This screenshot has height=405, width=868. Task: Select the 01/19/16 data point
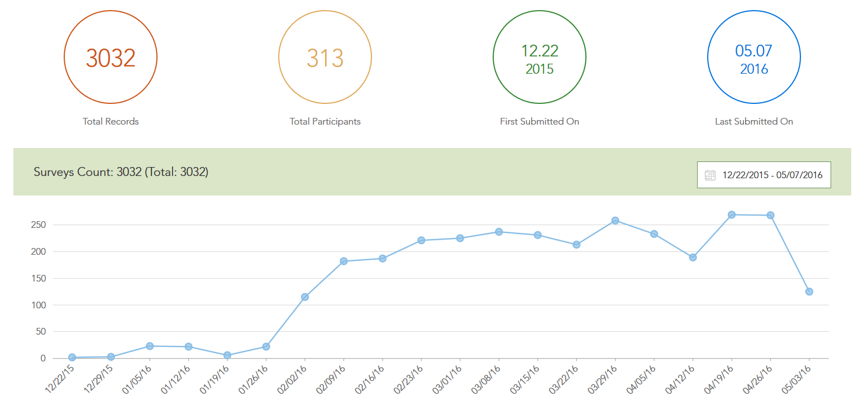point(227,355)
